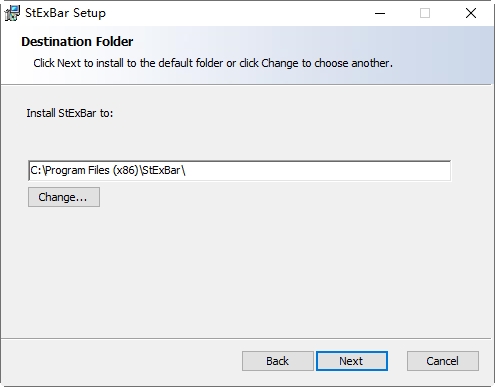Viewport: 495px width, 387px height.
Task: Open the Change... folder browser
Action: click(64, 197)
